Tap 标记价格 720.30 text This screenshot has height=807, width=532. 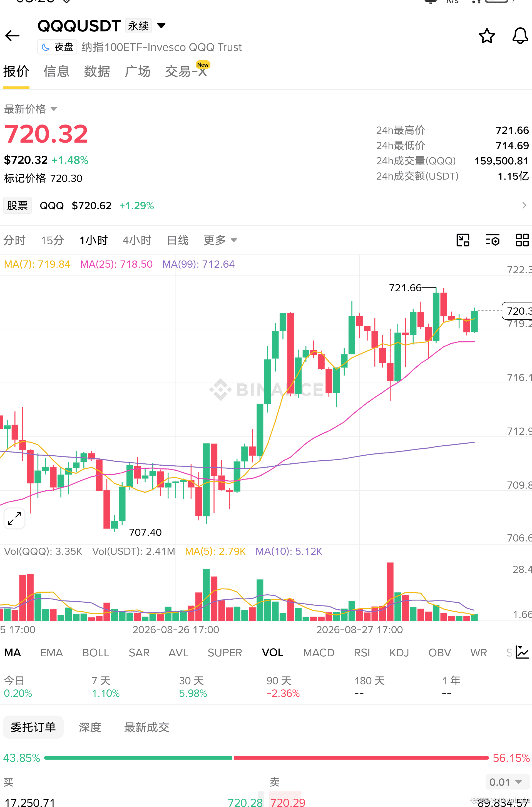click(x=43, y=178)
